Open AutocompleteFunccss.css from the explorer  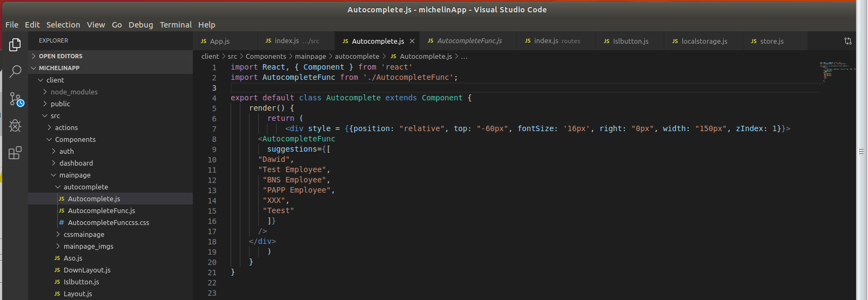(x=109, y=223)
